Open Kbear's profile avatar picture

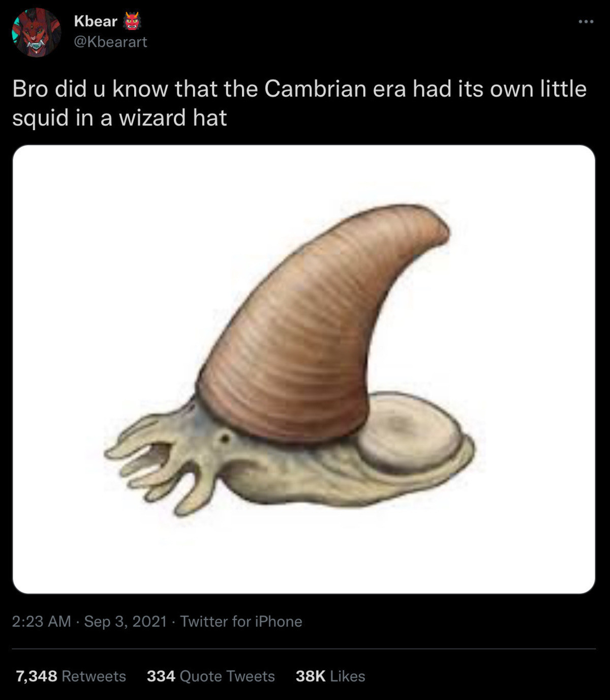pyautogui.click(x=36, y=32)
